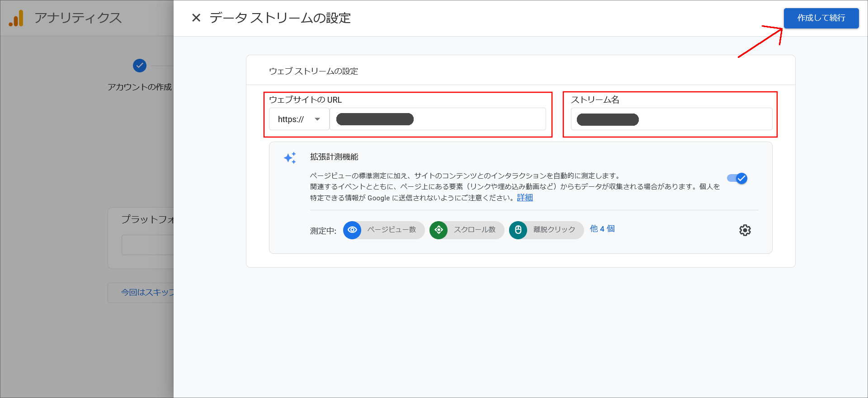Toggle the 拡張計測機能 switch off
Screen dimensions: 868x398
point(737,178)
